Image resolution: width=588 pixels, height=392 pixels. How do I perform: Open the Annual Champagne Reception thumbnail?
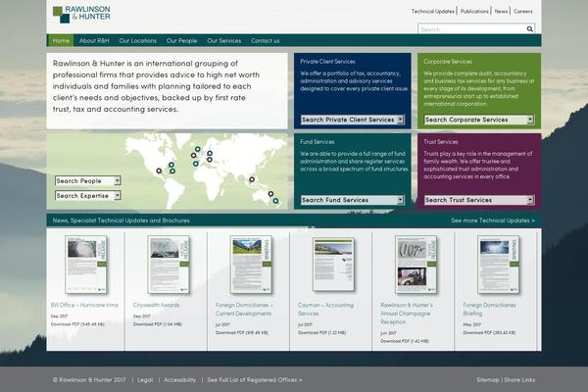(x=416, y=265)
